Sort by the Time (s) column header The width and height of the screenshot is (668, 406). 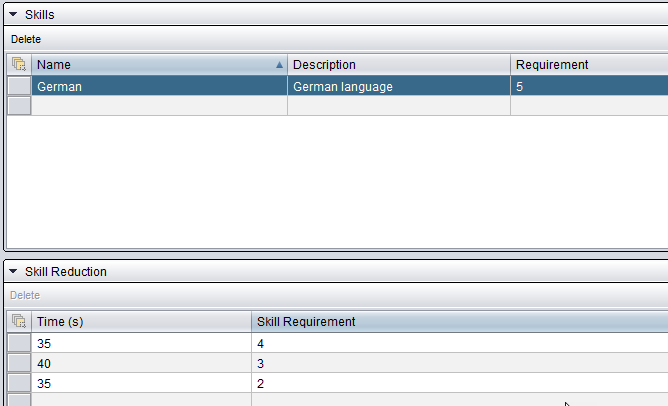point(140,321)
